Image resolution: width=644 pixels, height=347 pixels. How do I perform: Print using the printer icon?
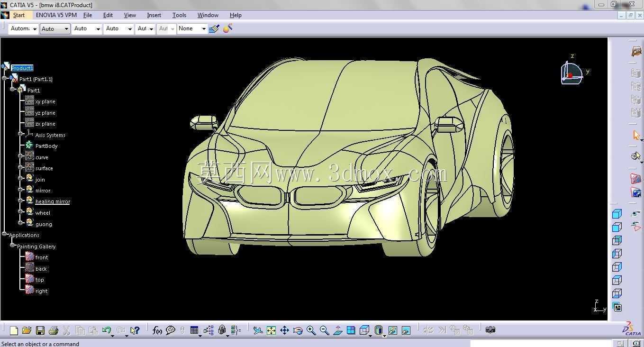[54, 330]
